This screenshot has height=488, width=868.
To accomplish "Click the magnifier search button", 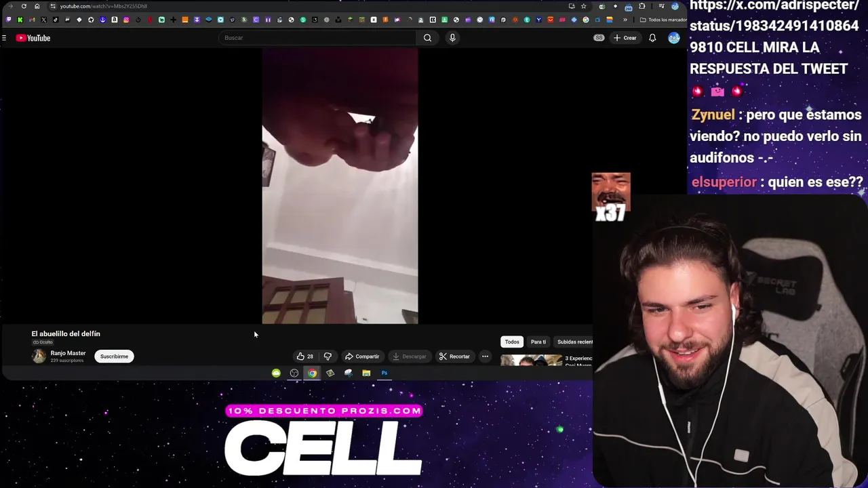I will [427, 38].
